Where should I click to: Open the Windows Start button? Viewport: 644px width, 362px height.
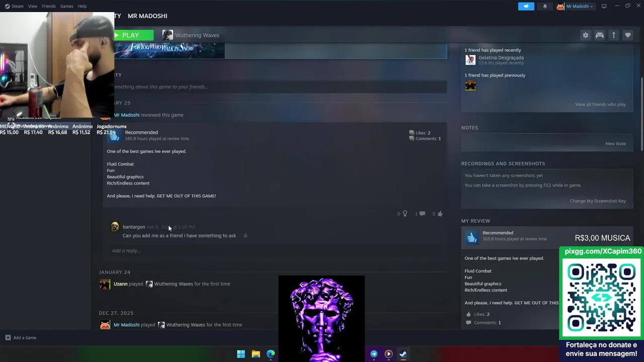click(241, 354)
